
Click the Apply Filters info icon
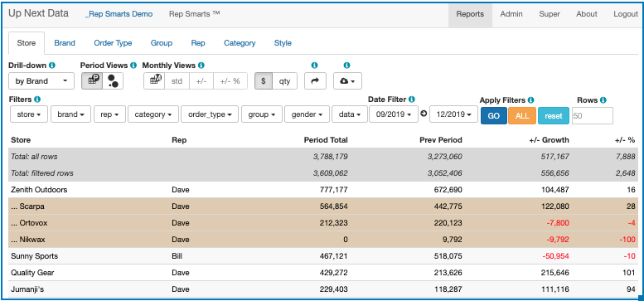click(x=530, y=100)
